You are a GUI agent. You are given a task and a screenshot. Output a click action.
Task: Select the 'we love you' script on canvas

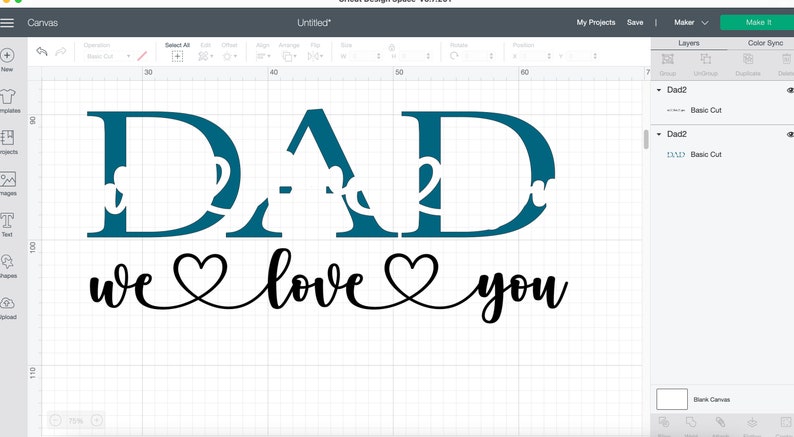329,285
